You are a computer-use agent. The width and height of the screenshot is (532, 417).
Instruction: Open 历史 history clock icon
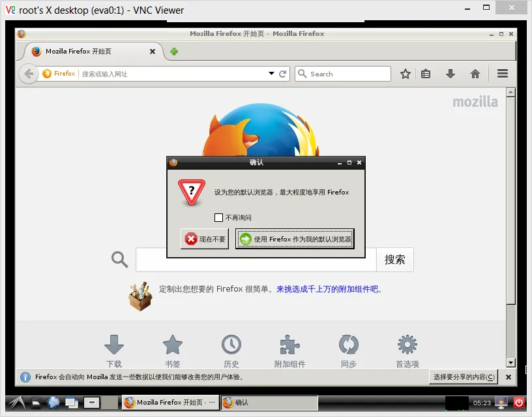[231, 345]
